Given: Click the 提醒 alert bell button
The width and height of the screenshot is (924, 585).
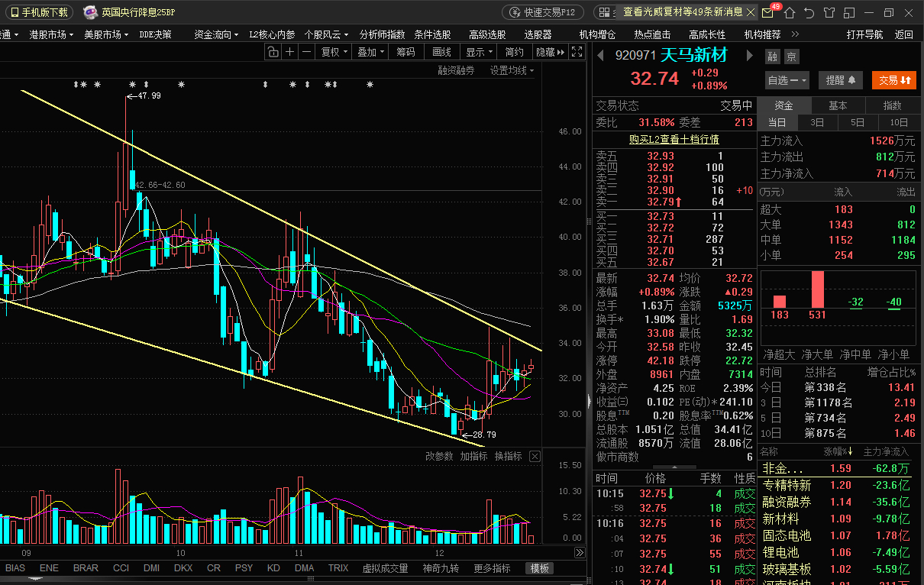Looking at the screenshot, I should click(x=841, y=80).
